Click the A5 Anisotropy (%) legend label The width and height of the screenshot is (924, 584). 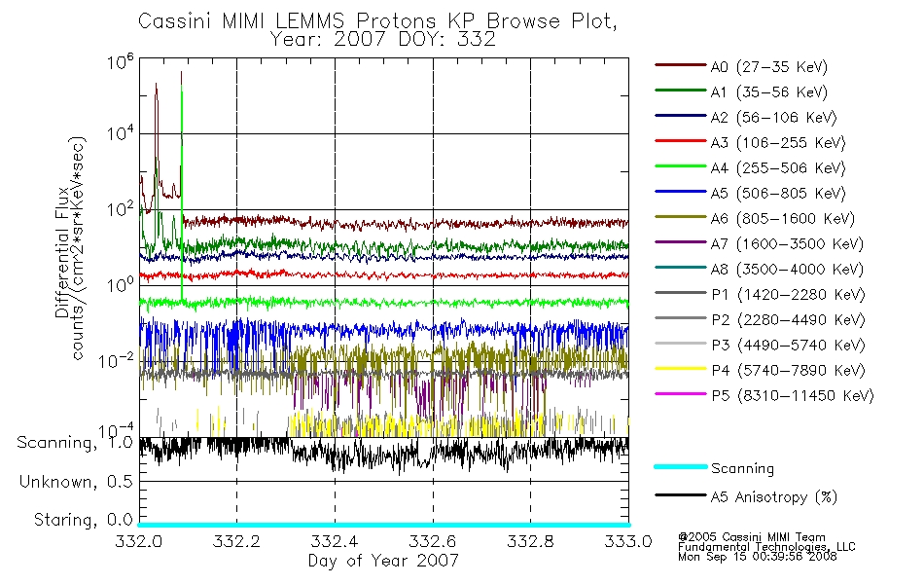(774, 497)
